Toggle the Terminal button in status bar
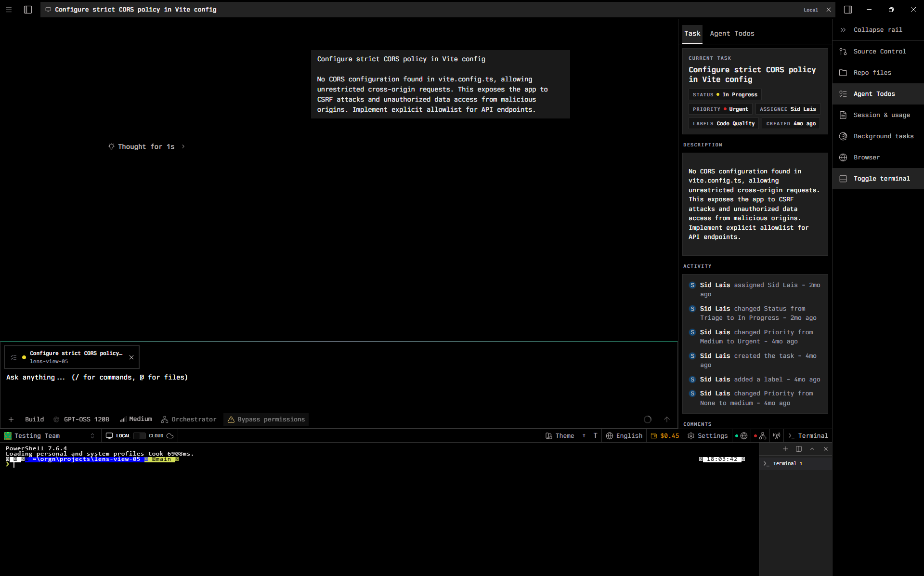The width and height of the screenshot is (924, 576). tap(808, 436)
